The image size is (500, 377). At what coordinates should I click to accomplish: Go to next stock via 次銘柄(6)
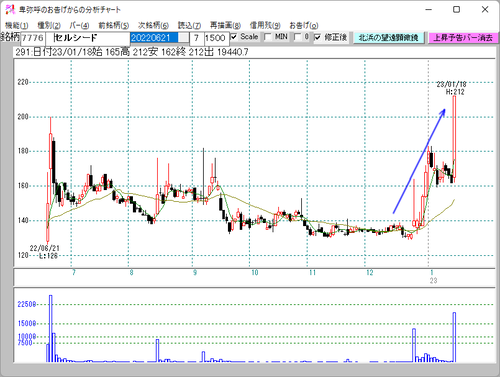coord(154,25)
